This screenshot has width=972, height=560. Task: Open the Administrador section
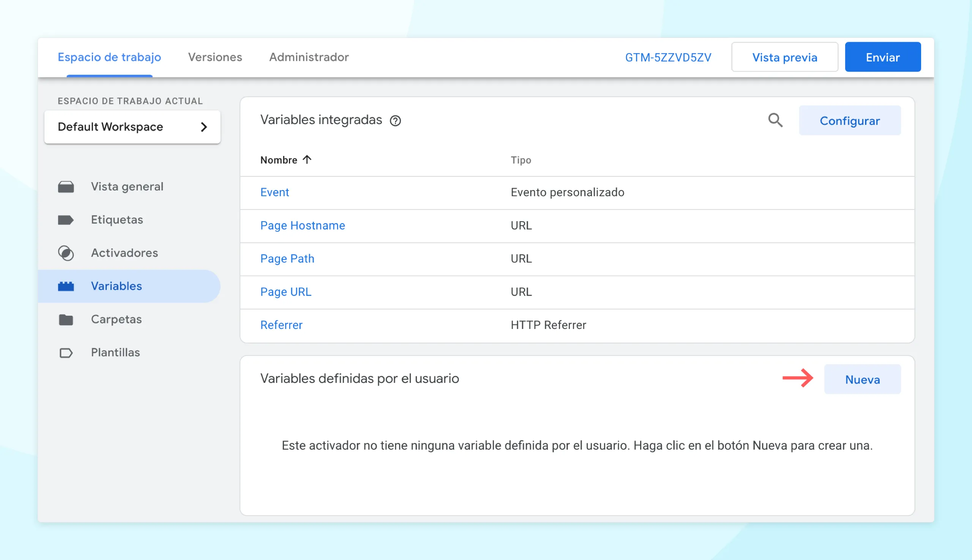308,57
